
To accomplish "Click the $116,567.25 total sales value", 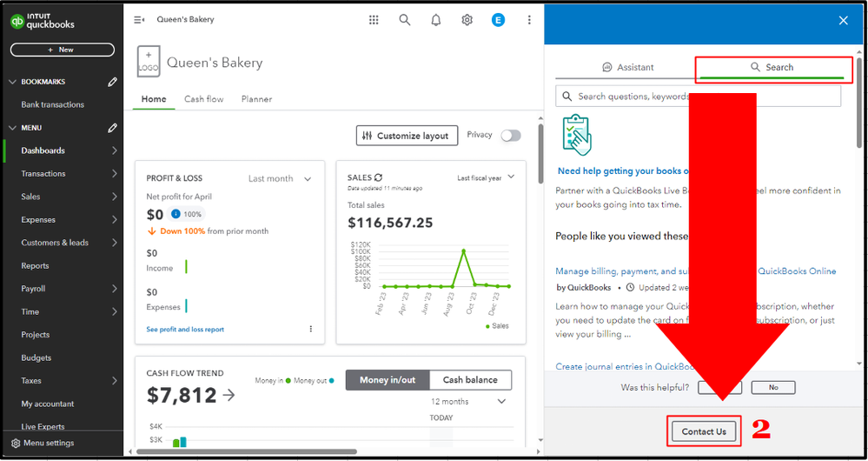I will click(x=390, y=223).
